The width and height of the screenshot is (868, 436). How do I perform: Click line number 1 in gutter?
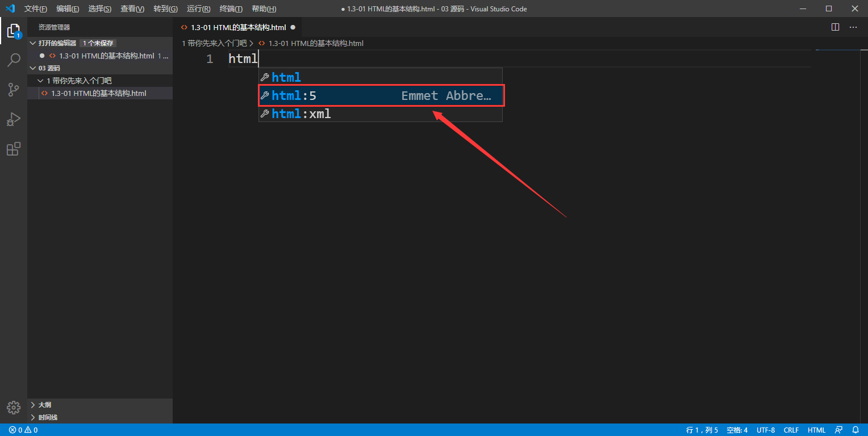click(210, 58)
